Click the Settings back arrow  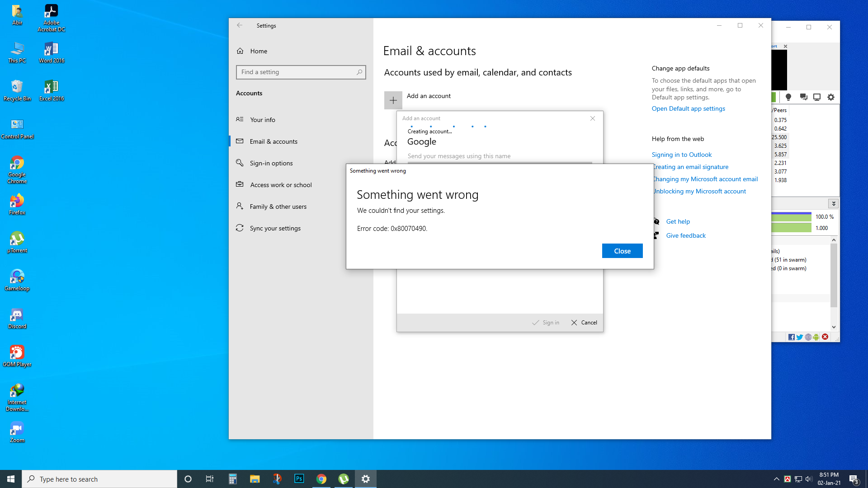click(x=240, y=26)
